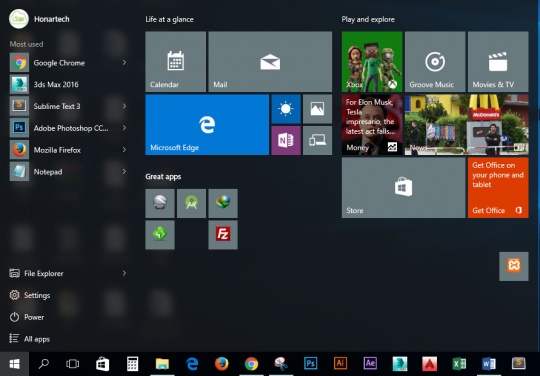
Task: Open the OneNote tile
Action: tap(286, 140)
